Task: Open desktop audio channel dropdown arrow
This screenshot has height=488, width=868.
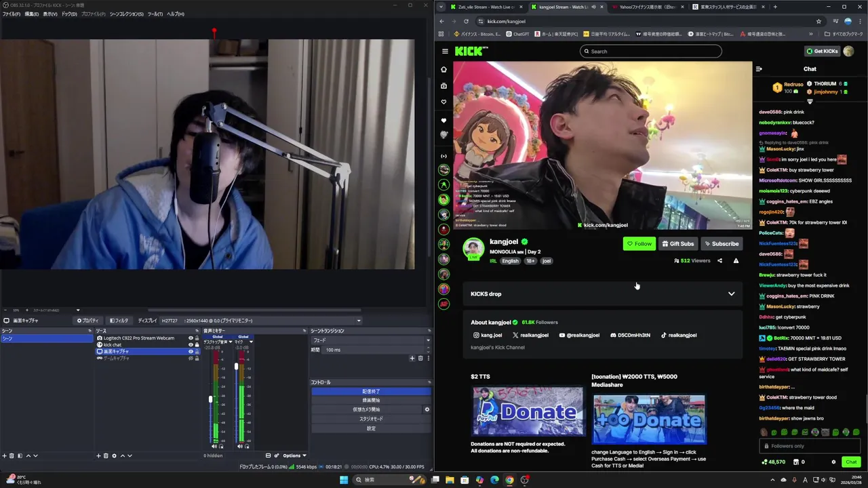Action: (x=232, y=342)
